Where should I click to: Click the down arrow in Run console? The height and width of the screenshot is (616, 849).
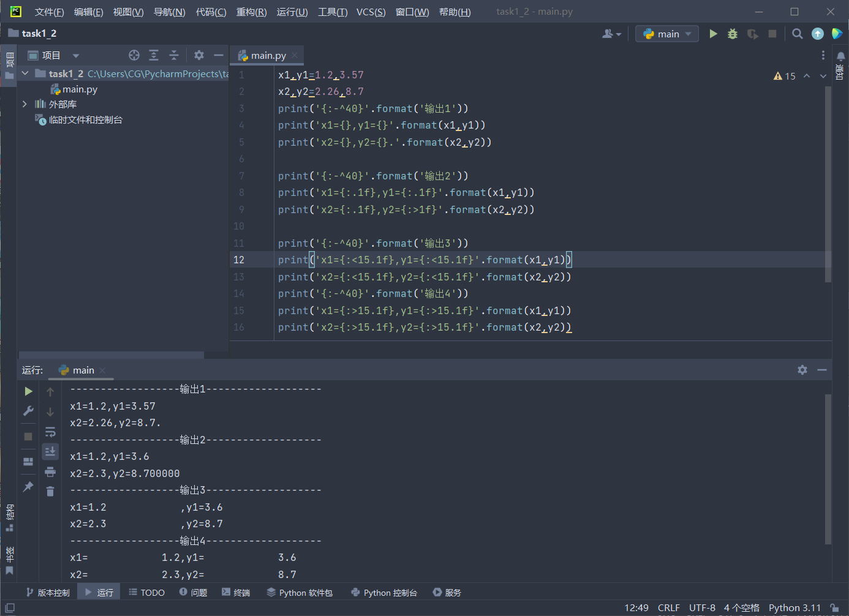[x=50, y=412]
